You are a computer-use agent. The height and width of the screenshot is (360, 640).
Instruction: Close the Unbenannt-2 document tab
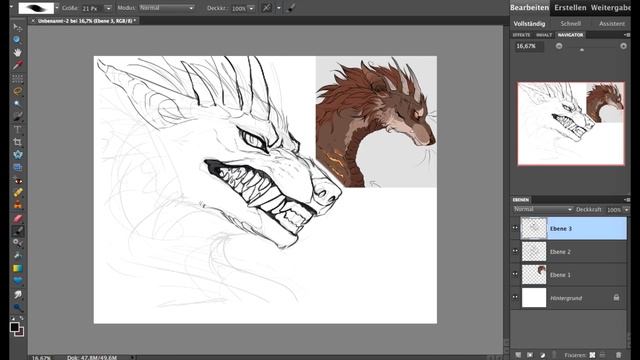(33, 20)
